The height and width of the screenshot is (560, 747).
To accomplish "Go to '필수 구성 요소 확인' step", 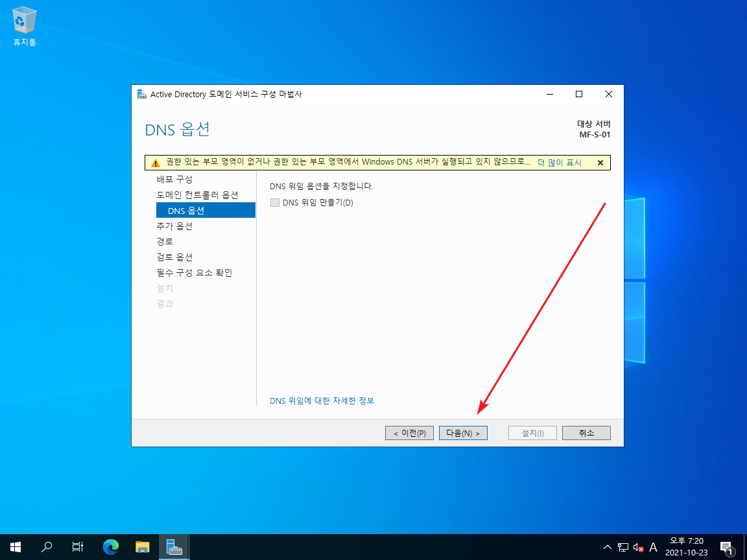I will pyautogui.click(x=195, y=273).
